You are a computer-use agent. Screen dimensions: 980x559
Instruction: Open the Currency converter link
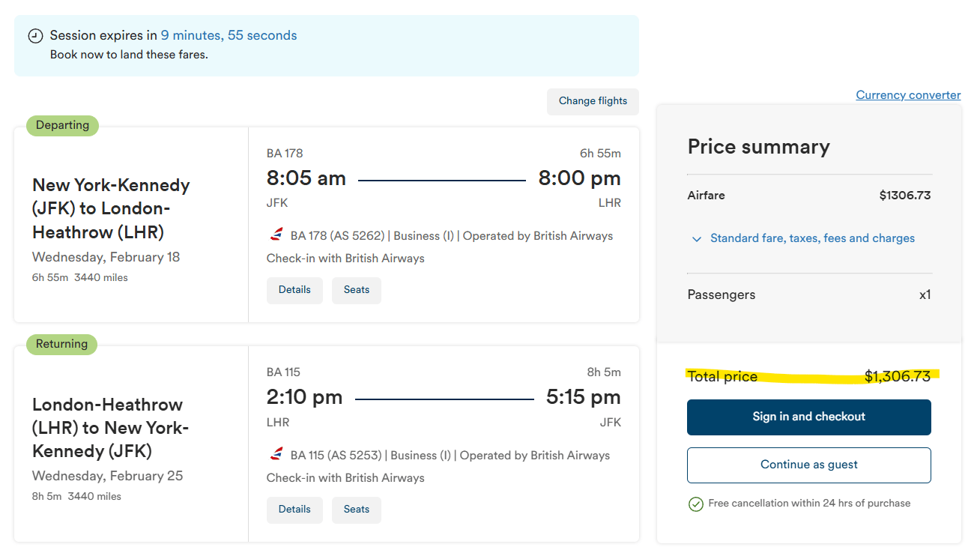coord(908,95)
